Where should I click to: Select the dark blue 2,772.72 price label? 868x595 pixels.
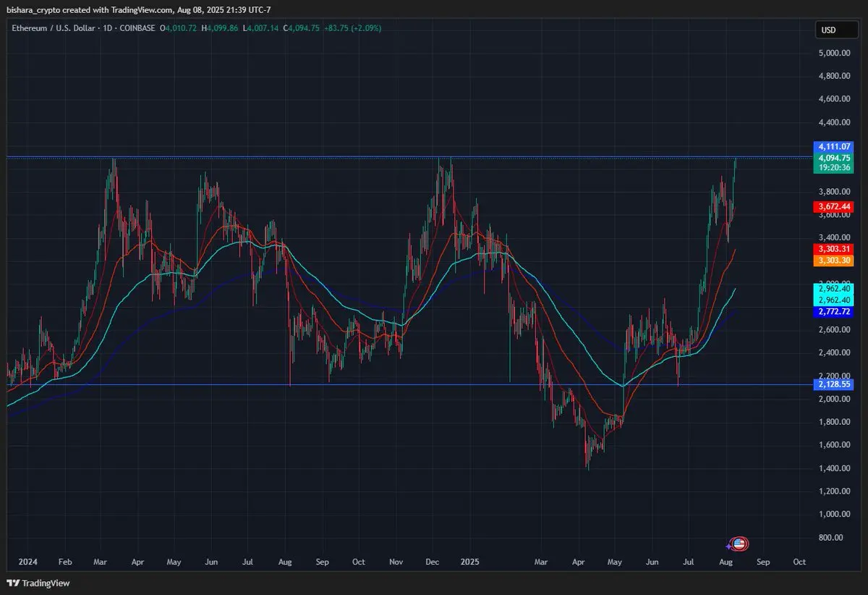pyautogui.click(x=834, y=311)
